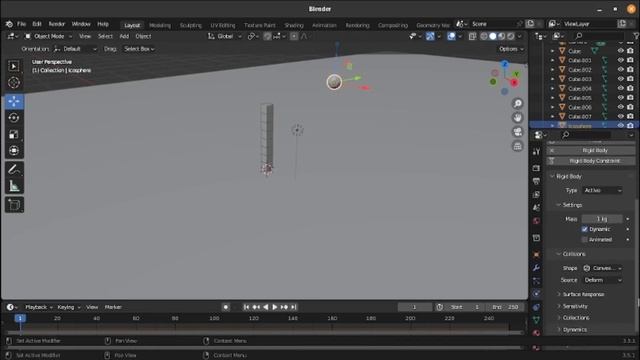
Task: Click the current frame playhead marker
Action: (x=20, y=318)
